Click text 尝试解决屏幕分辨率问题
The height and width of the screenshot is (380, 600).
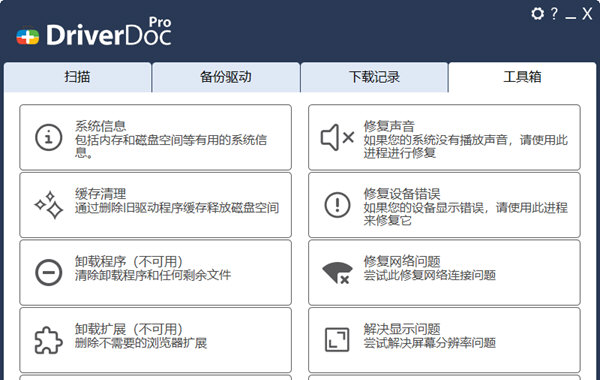[430, 343]
